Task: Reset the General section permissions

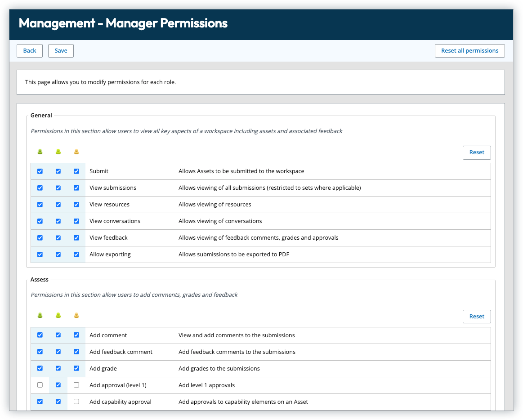Action: [476, 152]
